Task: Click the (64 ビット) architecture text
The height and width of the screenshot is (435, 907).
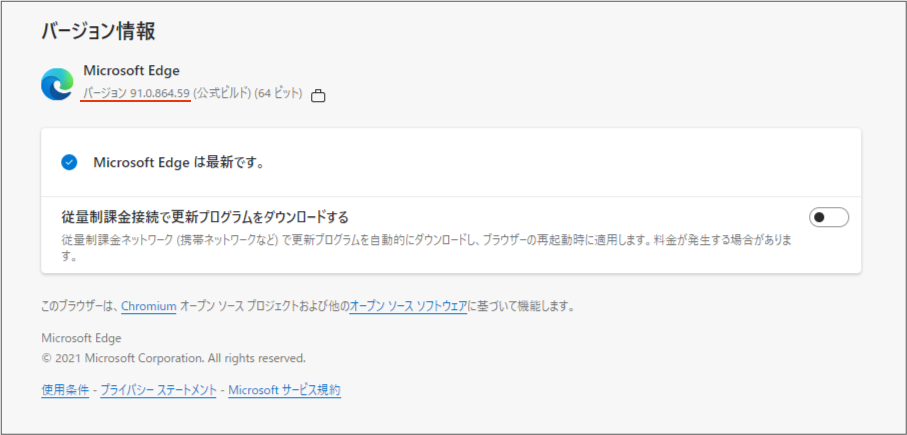Action: click(278, 93)
